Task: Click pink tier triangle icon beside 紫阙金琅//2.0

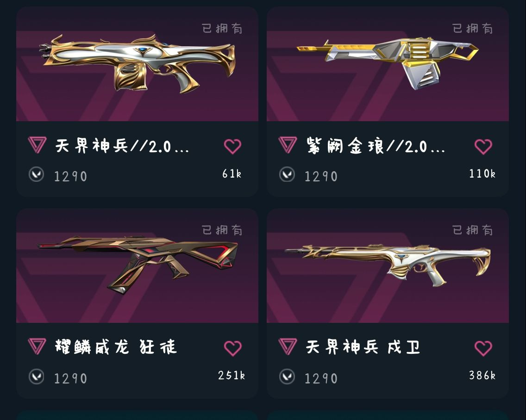Action: point(288,145)
